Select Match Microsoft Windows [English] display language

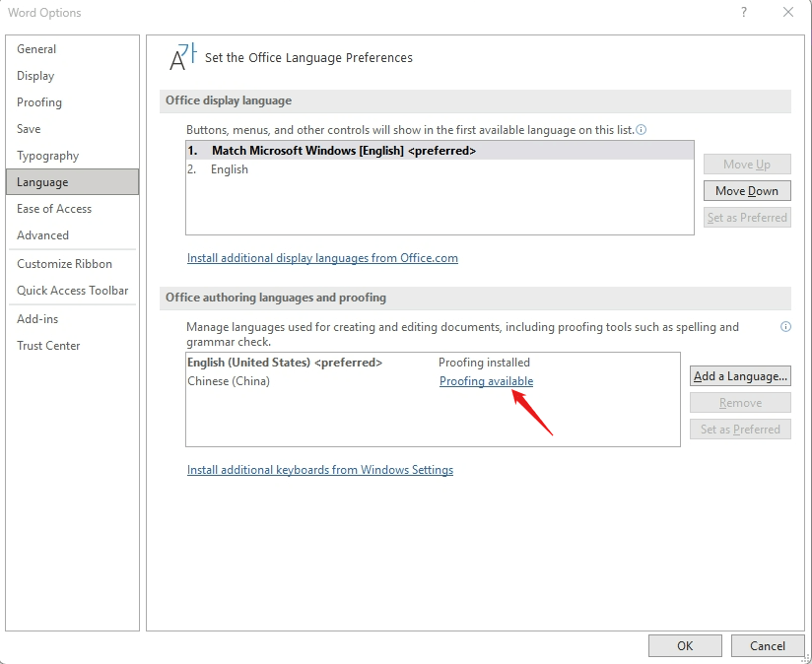tap(440, 151)
